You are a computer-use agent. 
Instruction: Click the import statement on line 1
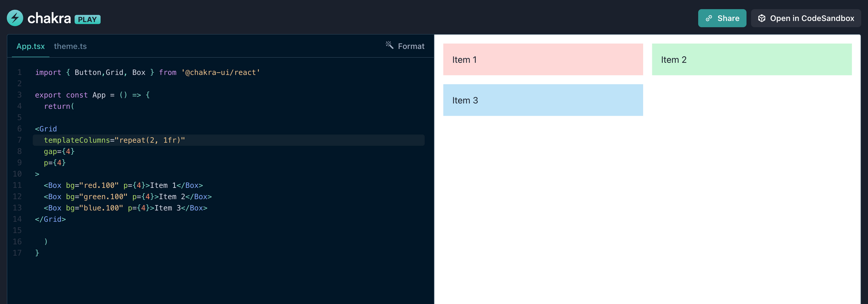tap(148, 72)
